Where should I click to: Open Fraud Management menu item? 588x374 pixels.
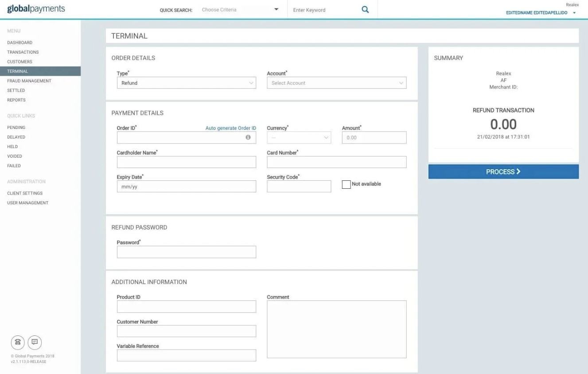click(x=29, y=81)
